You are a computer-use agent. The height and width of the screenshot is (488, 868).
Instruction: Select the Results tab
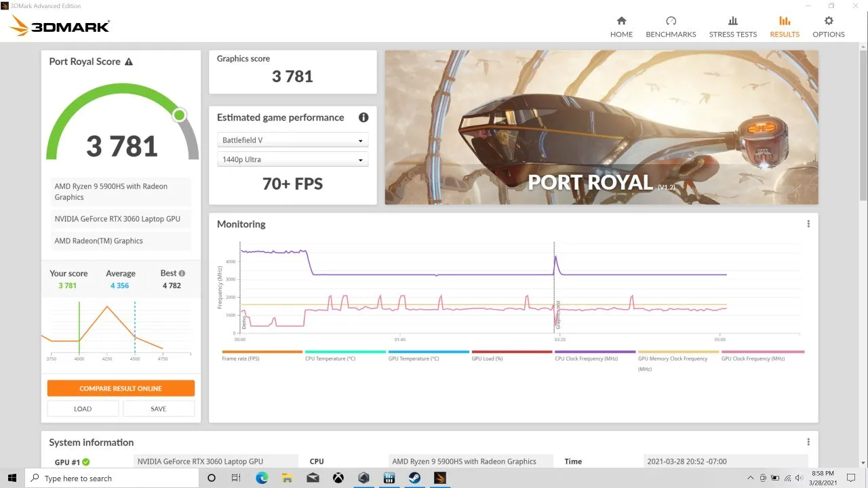pos(785,27)
